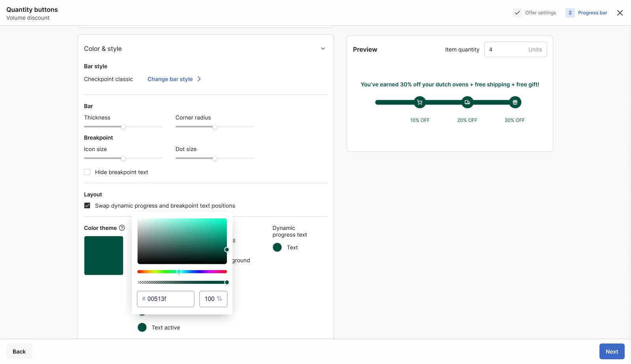Switch to Progress bar step

[592, 13]
